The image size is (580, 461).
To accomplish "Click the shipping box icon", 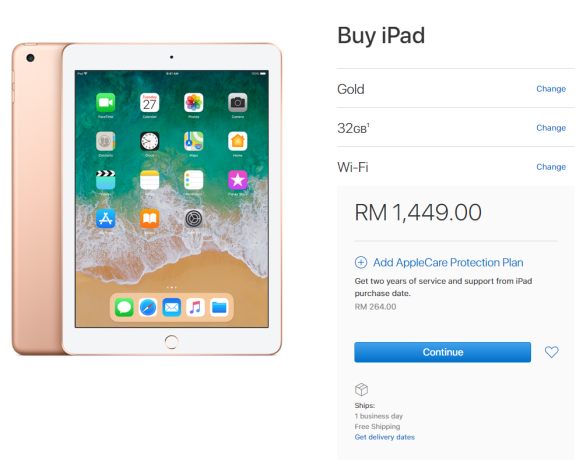I will [x=361, y=390].
